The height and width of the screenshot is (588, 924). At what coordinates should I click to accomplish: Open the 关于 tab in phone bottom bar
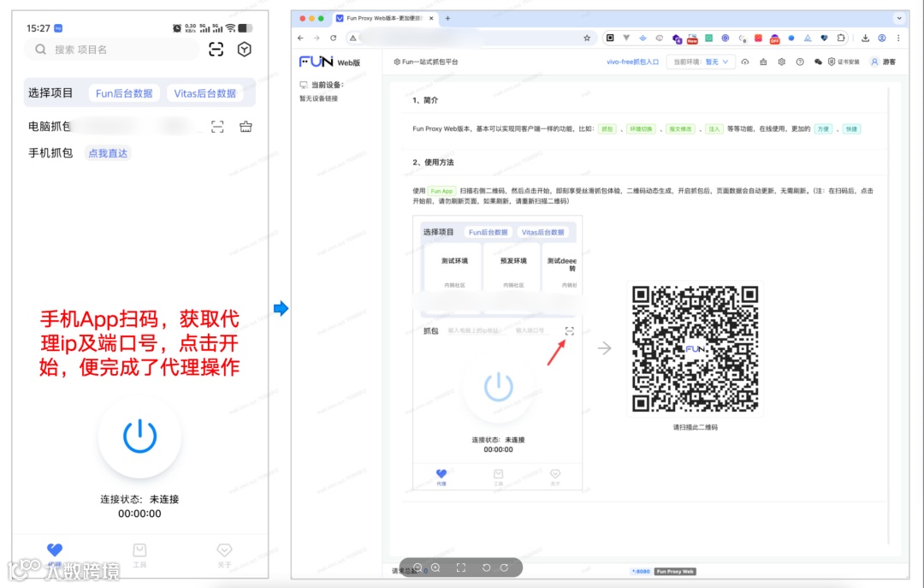point(224,555)
